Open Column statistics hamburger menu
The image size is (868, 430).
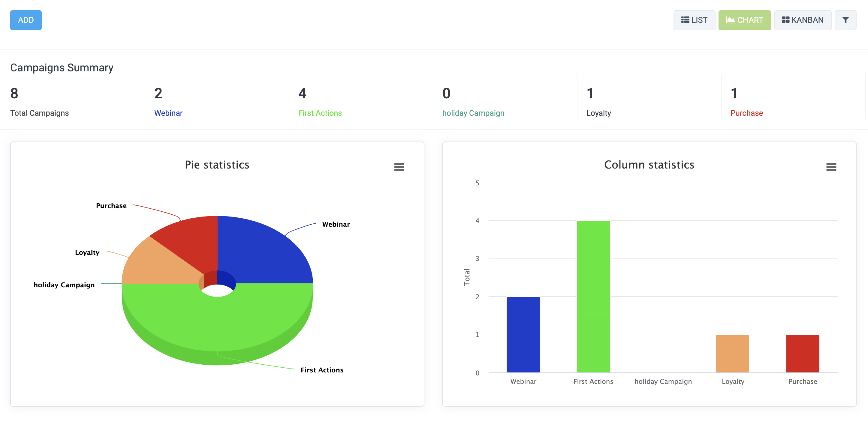click(x=831, y=167)
